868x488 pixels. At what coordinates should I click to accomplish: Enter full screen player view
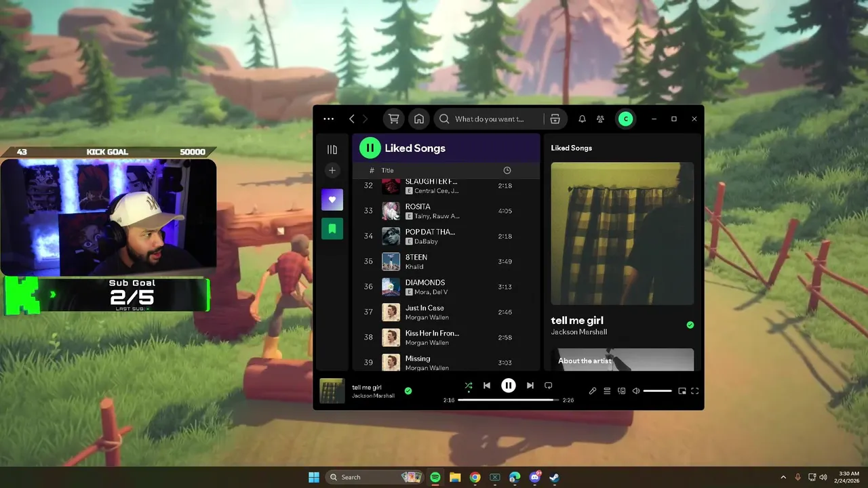694,391
